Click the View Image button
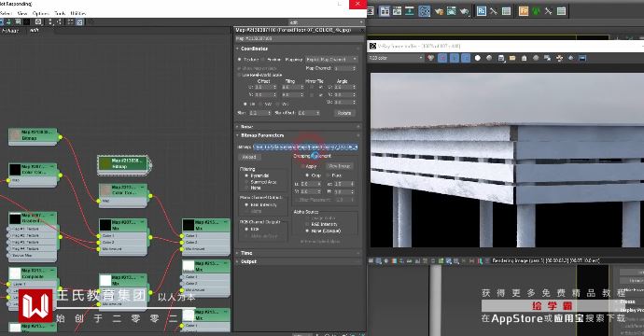The height and width of the screenshot is (336, 644). pyautogui.click(x=339, y=166)
